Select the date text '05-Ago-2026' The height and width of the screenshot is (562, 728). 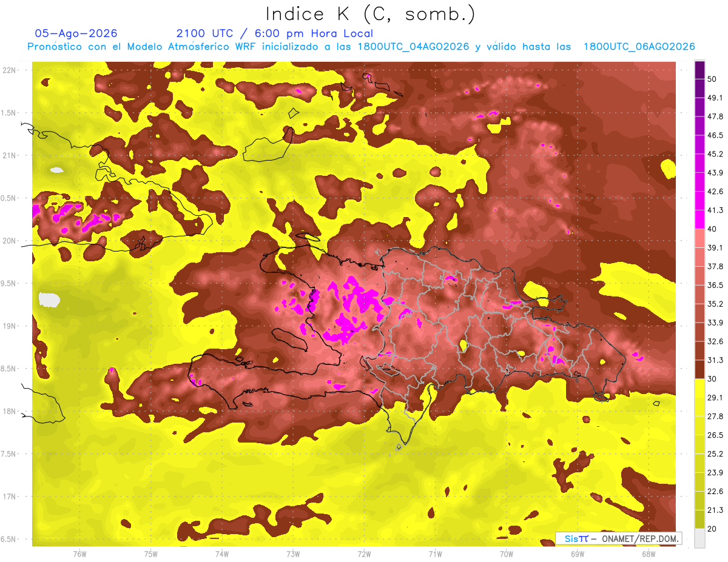pos(76,33)
